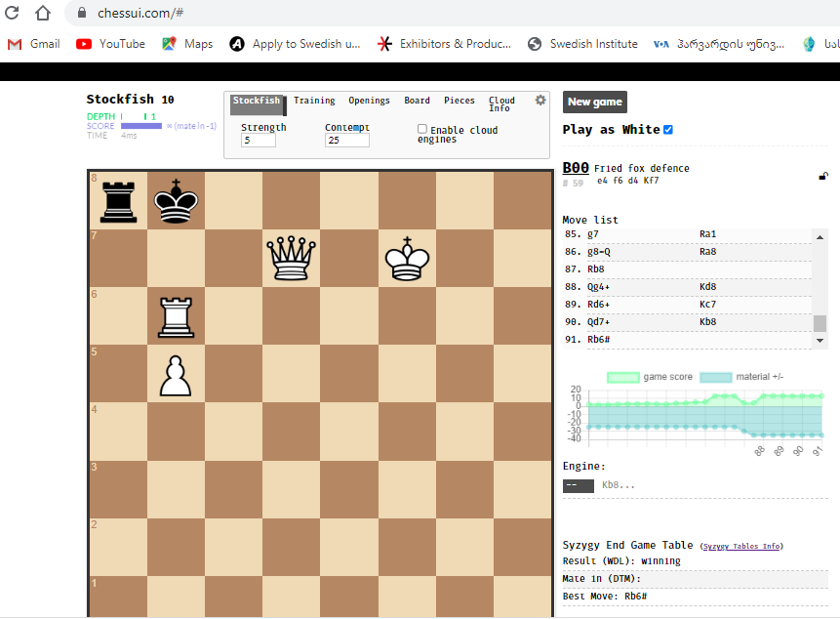This screenshot has width=840, height=619.
Task: Click the move list scrollbar thumb
Action: (x=820, y=323)
